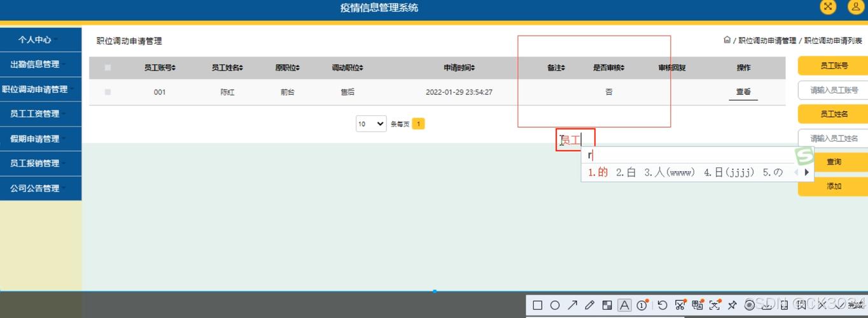Select the arrow tool in screenshot toolbar

[572, 305]
